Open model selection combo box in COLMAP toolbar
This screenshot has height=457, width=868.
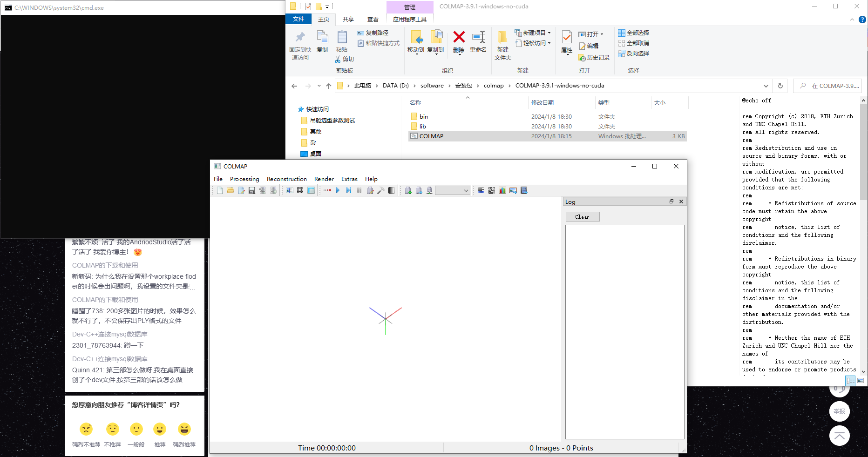click(452, 190)
